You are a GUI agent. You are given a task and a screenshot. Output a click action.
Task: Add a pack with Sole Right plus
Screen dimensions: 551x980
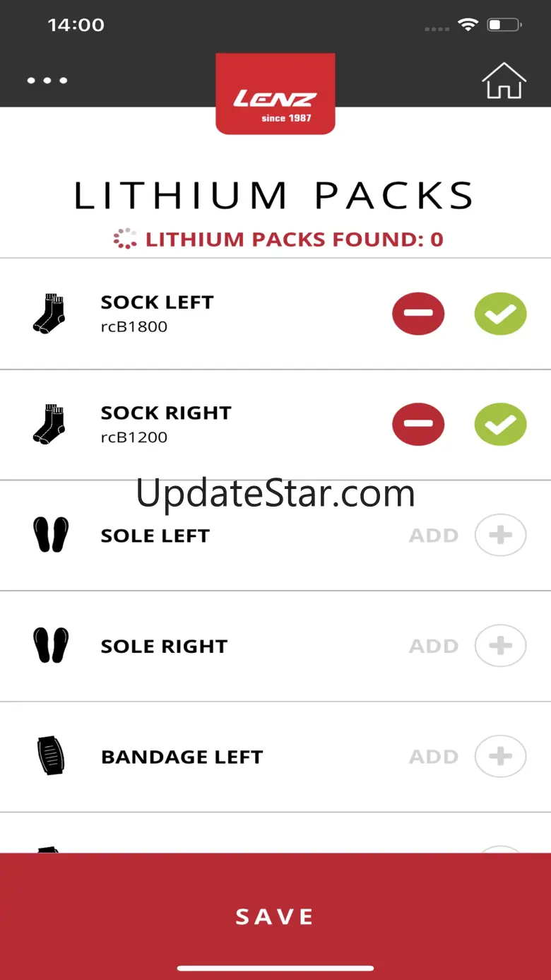point(500,646)
